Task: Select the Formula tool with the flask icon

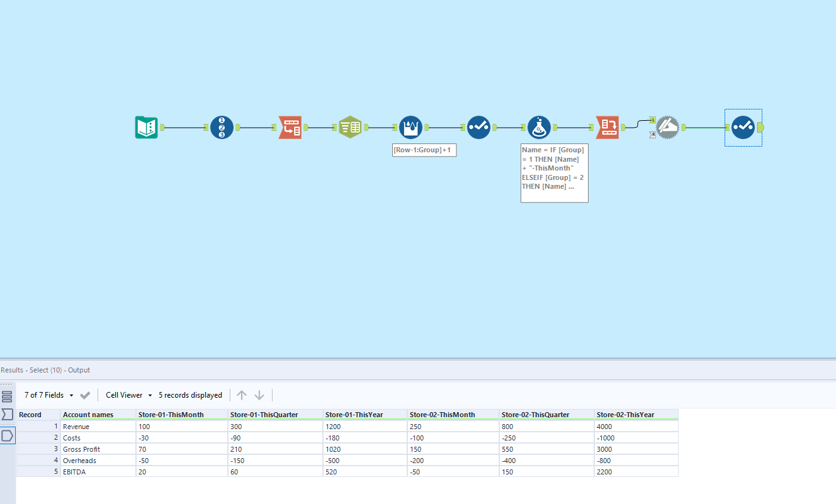Action: [x=539, y=127]
